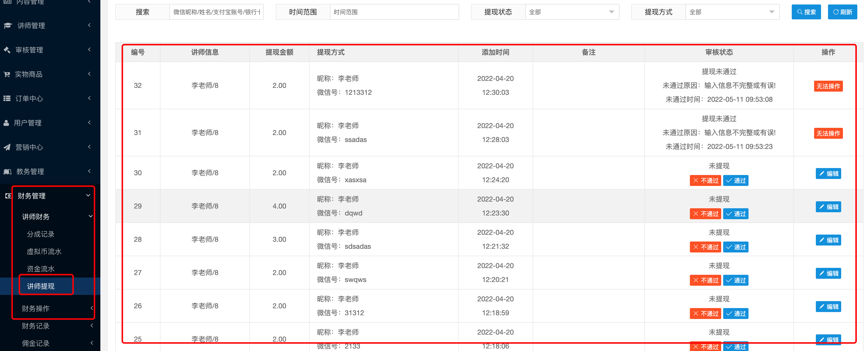The height and width of the screenshot is (351, 868).
Task: Expand the 用户管理 menu chevron
Action: [x=89, y=122]
